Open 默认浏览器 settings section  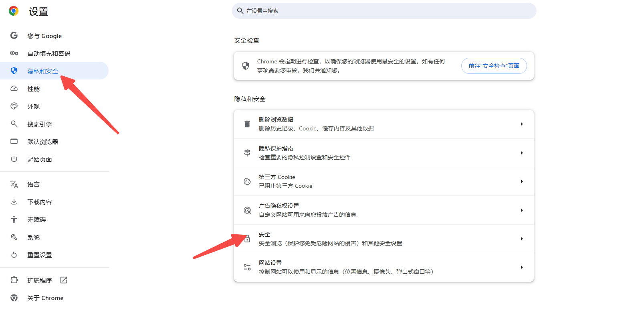click(54, 142)
